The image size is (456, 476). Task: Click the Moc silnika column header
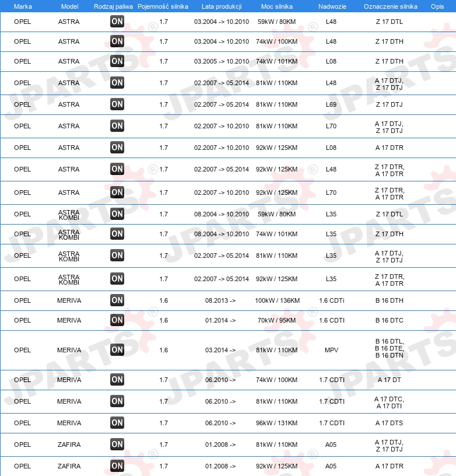pos(277,6)
